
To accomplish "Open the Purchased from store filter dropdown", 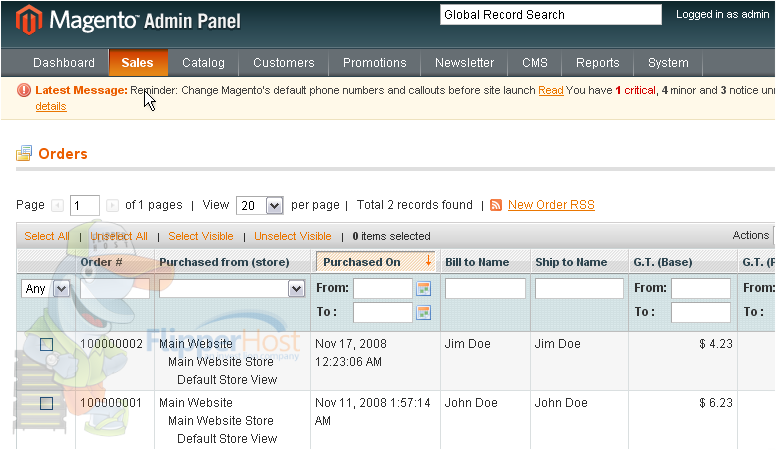I will [232, 289].
